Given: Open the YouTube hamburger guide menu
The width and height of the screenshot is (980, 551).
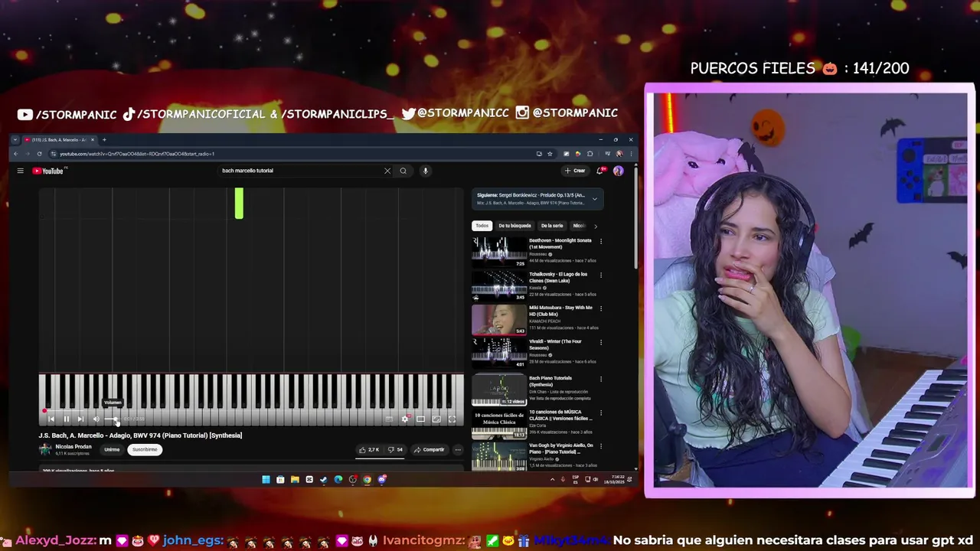Looking at the screenshot, I should [21, 171].
